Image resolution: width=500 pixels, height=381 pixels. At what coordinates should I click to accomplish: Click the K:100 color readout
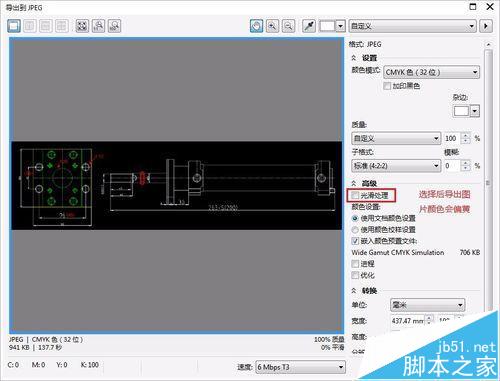tap(90, 365)
